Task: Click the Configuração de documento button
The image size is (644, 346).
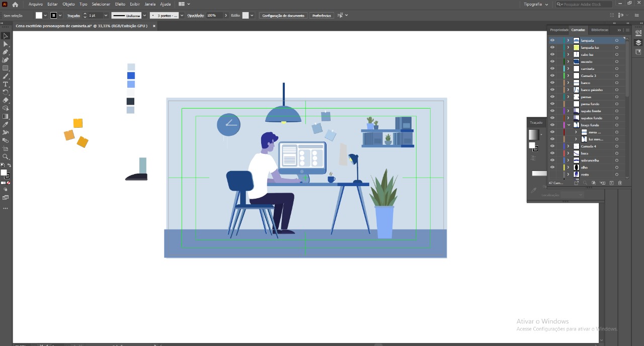Action: coord(283,16)
